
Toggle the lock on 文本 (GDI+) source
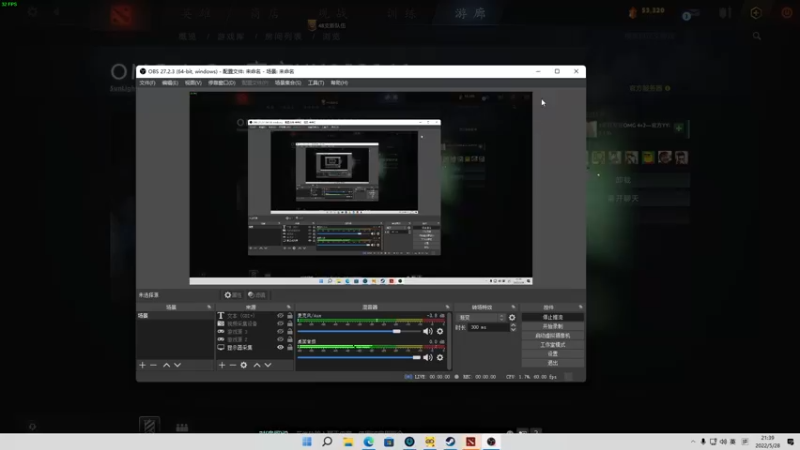pyautogui.click(x=290, y=316)
